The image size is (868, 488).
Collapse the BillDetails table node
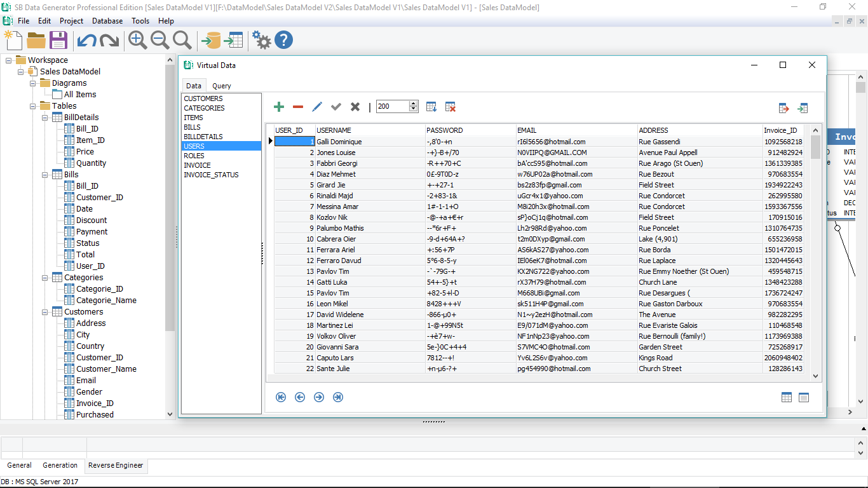click(45, 118)
